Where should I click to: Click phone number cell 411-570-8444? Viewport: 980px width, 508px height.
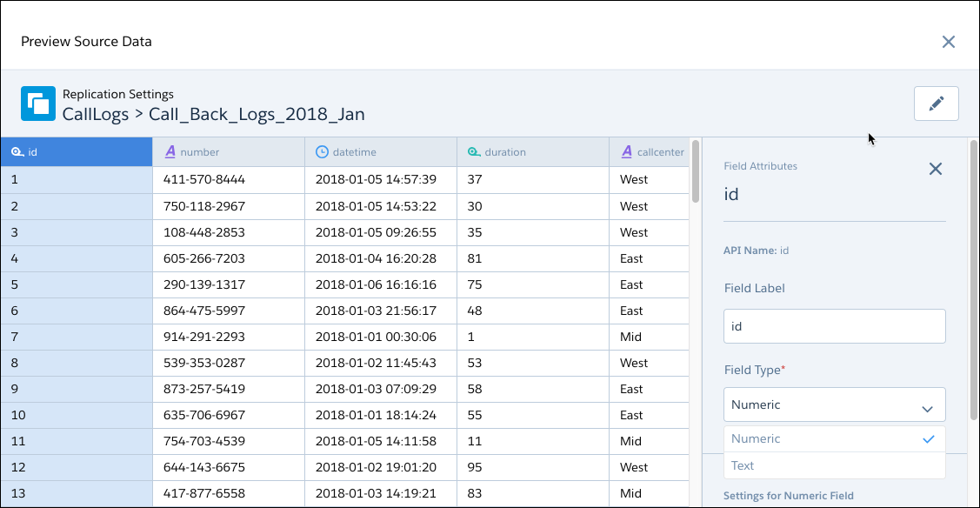coord(204,180)
